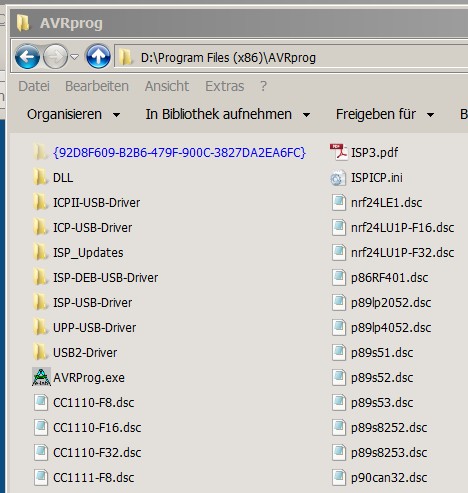Image resolution: width=468 pixels, height=493 pixels.
Task: Go back with the blue Back arrow
Action: [27, 57]
